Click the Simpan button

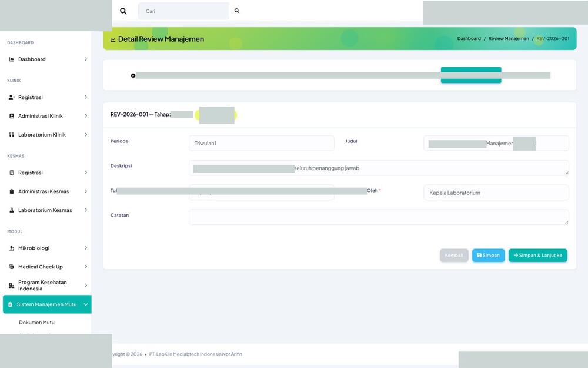click(x=488, y=256)
